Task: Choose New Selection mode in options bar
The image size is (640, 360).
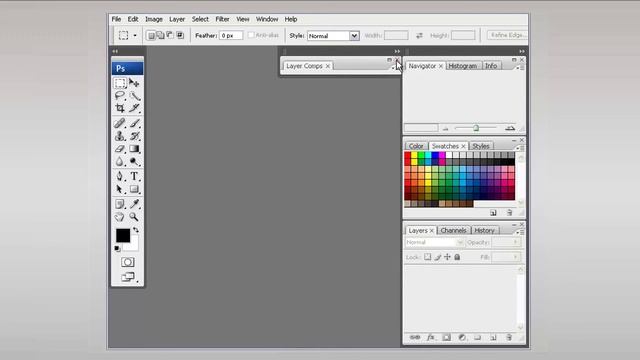Action: click(x=151, y=36)
